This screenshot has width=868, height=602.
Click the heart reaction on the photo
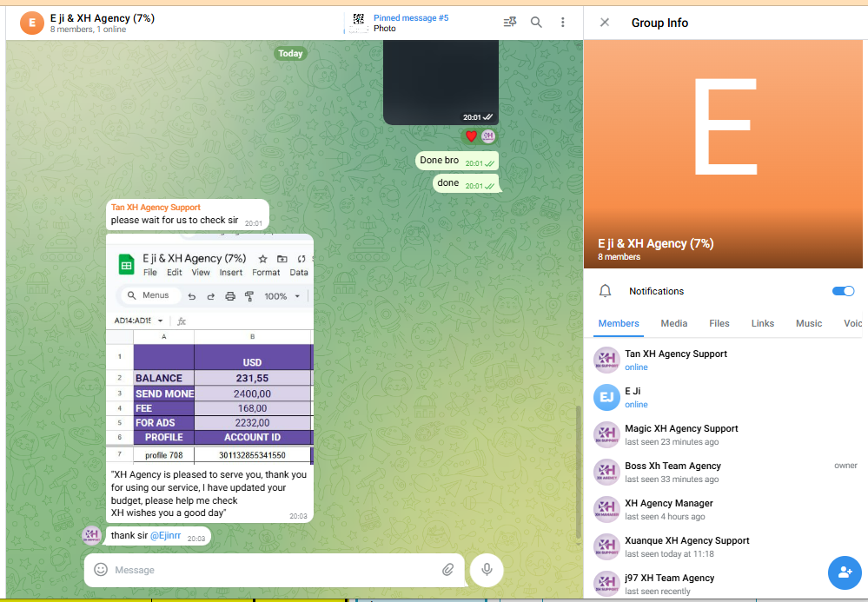pyautogui.click(x=471, y=136)
